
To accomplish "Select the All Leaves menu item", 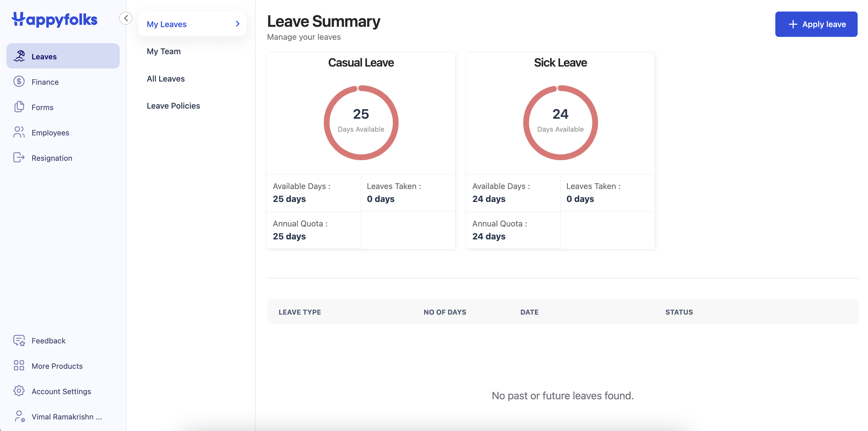I will click(165, 77).
